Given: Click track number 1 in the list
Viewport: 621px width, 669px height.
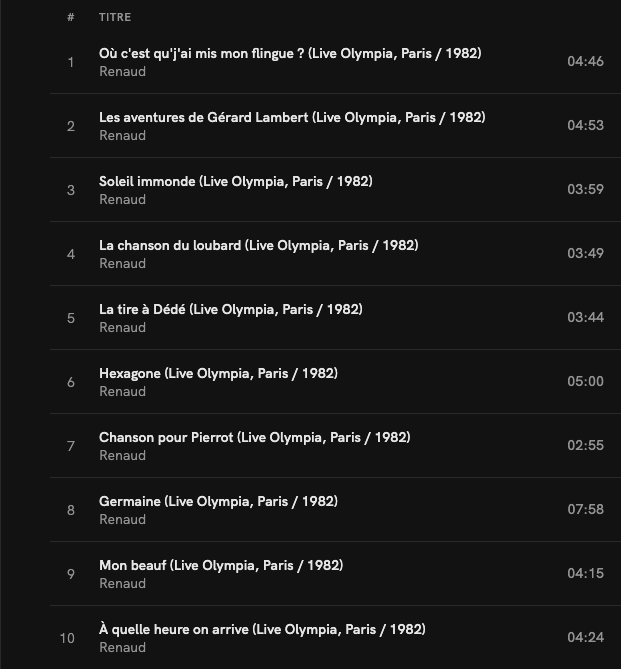Looking at the screenshot, I should 71,62.
